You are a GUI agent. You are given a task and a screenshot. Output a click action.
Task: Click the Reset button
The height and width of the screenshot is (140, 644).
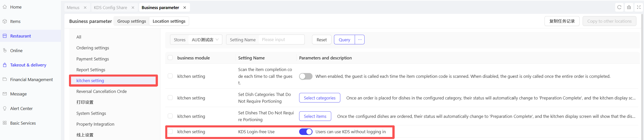click(321, 40)
